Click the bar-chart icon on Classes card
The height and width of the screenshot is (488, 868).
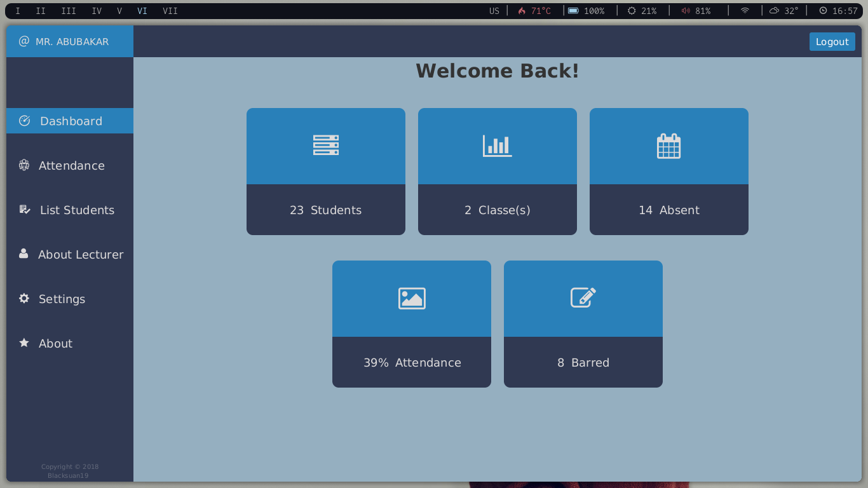497,145
